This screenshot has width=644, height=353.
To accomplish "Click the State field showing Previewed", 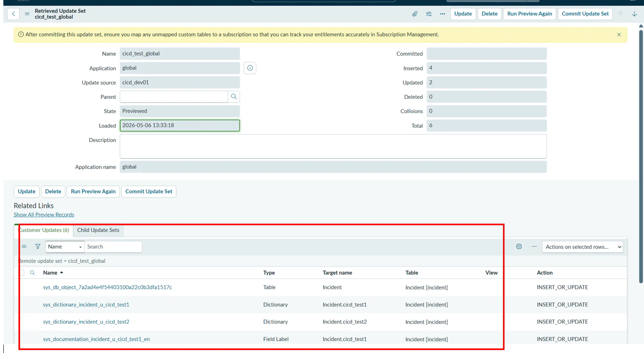I will coord(180,111).
